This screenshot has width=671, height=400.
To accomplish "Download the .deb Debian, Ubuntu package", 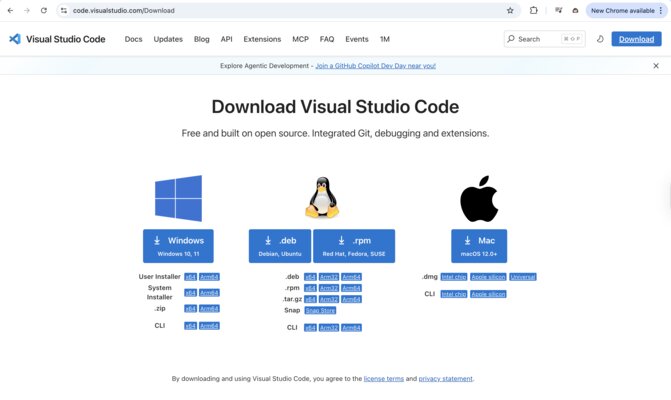I will 280,246.
